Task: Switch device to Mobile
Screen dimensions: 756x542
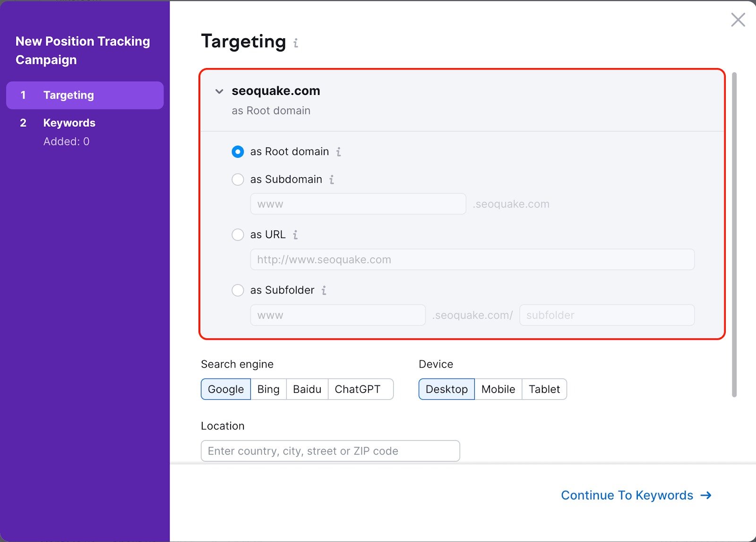Action: tap(498, 389)
